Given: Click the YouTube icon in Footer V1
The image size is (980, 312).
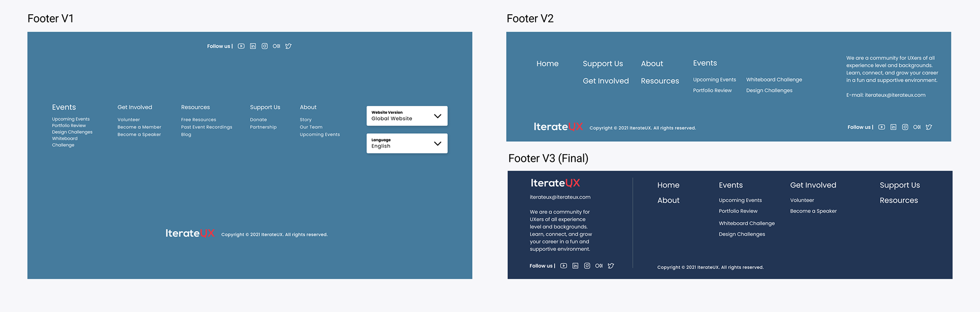Looking at the screenshot, I should click(x=241, y=46).
